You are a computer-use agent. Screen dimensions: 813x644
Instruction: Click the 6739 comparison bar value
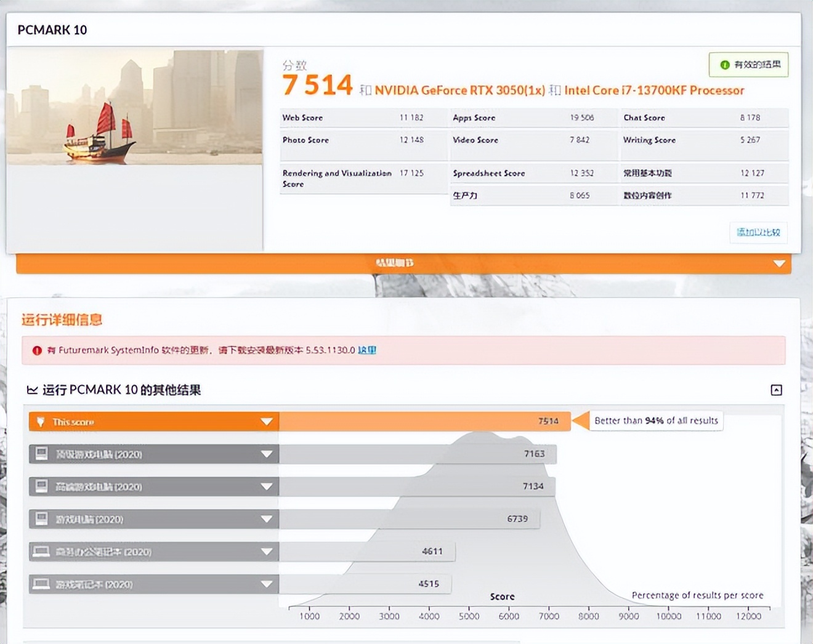click(517, 519)
